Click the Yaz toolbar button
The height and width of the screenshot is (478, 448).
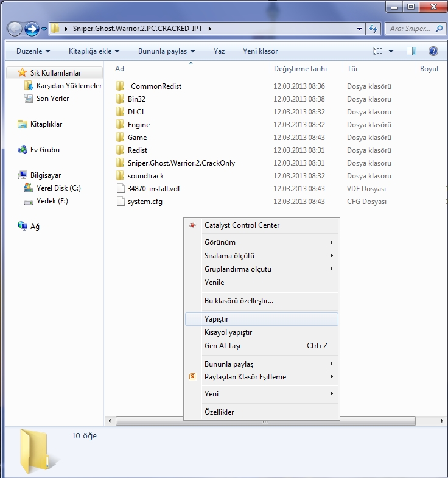[x=219, y=51]
